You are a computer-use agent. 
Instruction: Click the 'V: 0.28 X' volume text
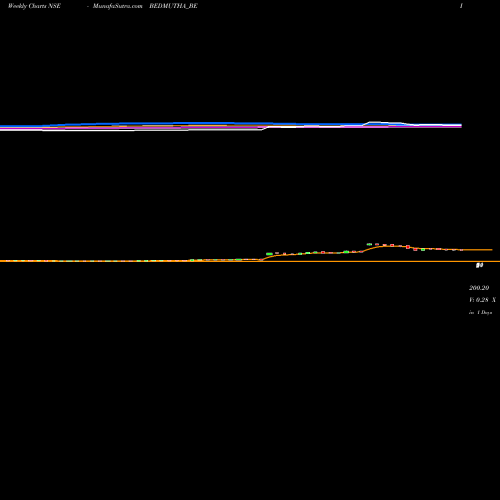point(482,300)
